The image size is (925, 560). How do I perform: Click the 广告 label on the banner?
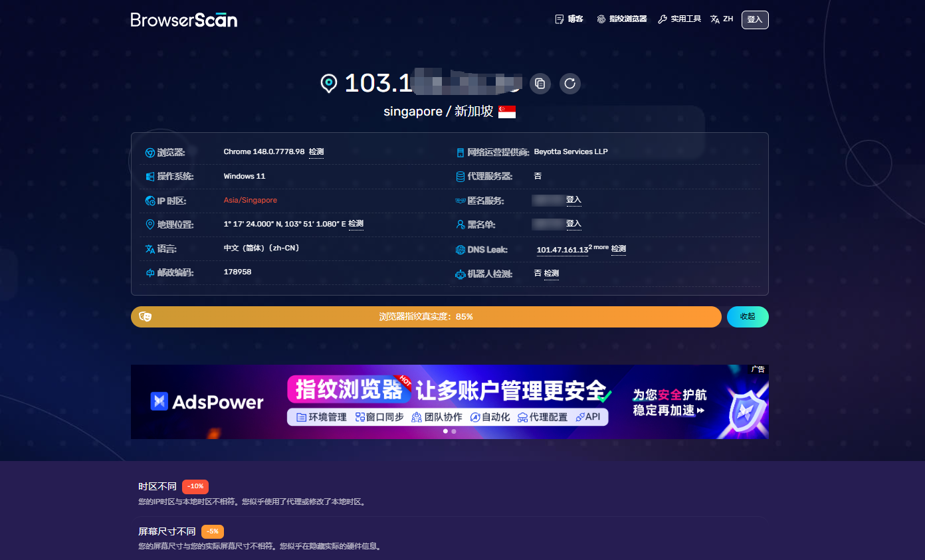tap(758, 369)
